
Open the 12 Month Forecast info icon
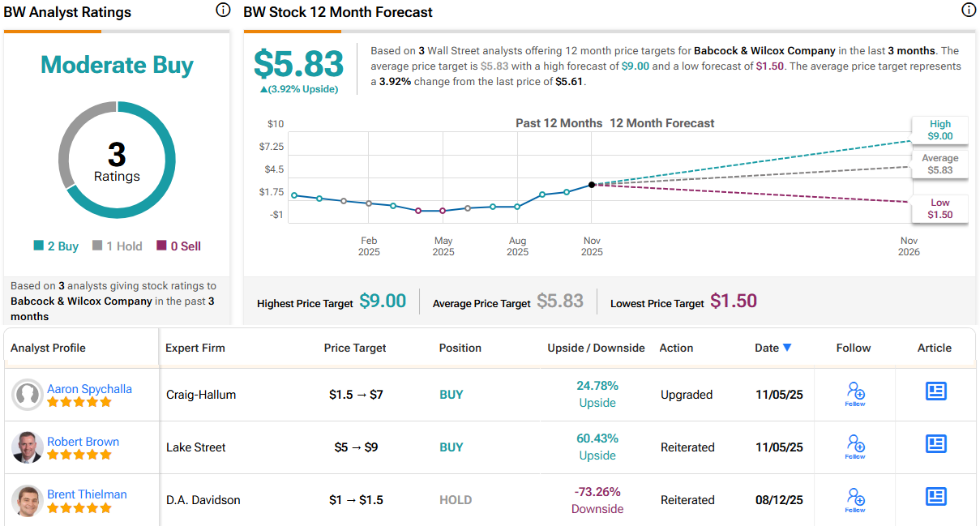tap(968, 11)
